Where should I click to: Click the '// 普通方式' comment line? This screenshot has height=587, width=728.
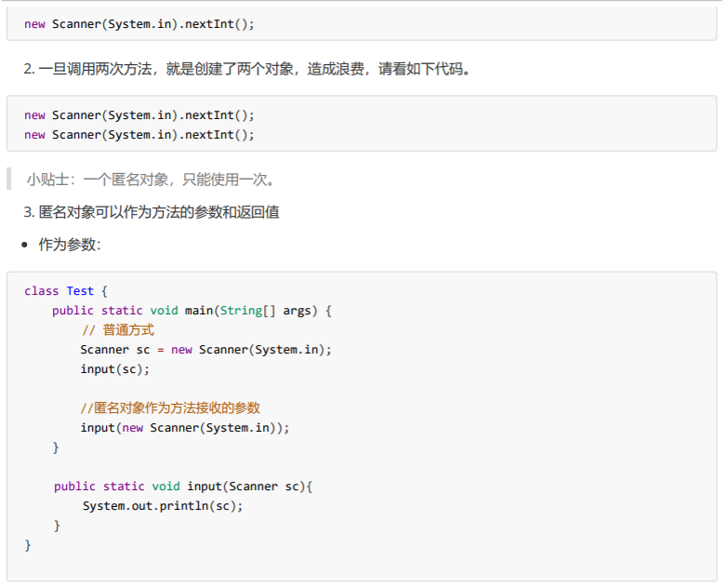[x=117, y=330]
